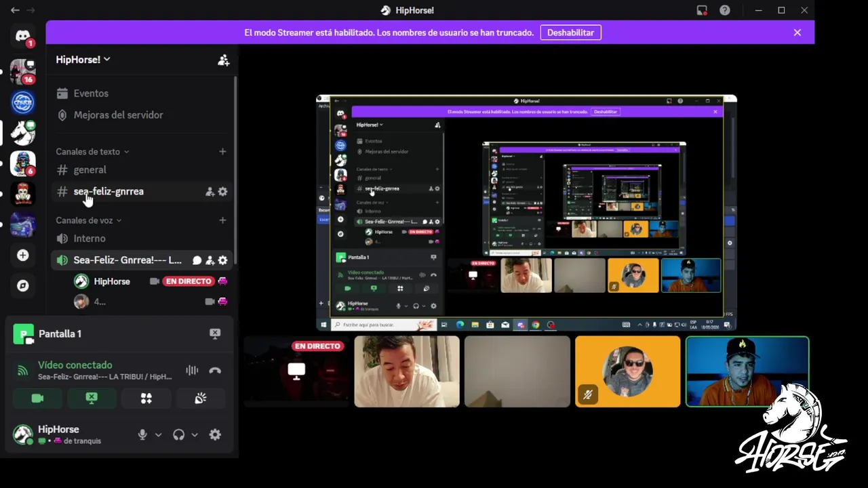
Task: Invite people to Sea-Feliz- Gnrrea voice channel
Action: pos(210,260)
